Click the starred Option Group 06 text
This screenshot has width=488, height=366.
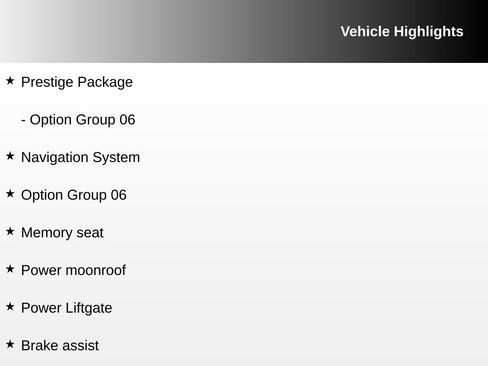coord(74,195)
